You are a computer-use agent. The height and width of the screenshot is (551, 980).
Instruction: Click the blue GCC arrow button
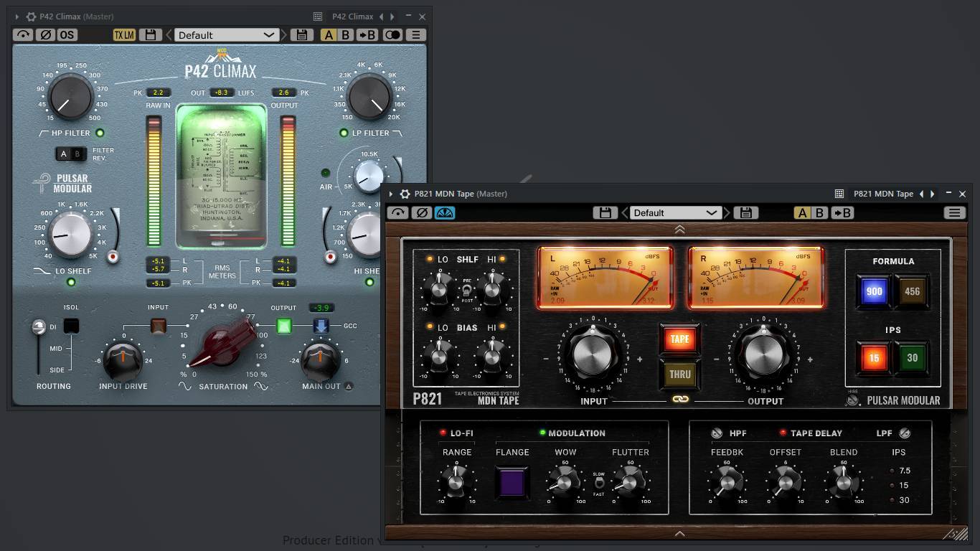(321, 326)
